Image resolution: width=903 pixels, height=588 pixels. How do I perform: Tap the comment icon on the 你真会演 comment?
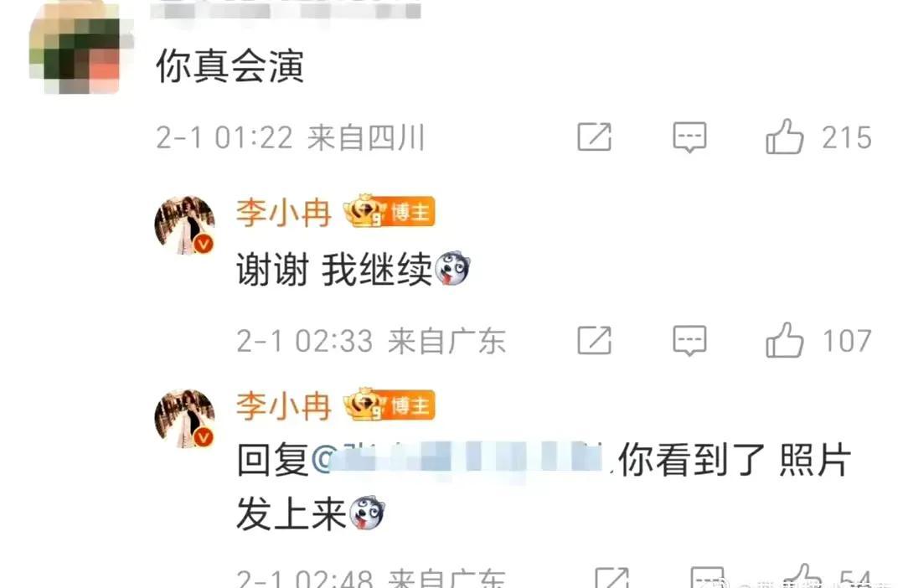point(689,137)
